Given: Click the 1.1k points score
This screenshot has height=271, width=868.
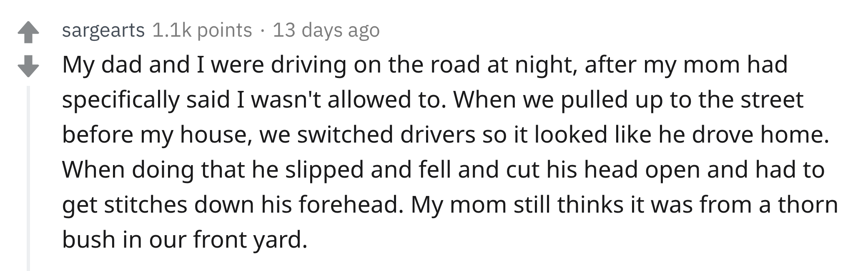Looking at the screenshot, I should (202, 30).
